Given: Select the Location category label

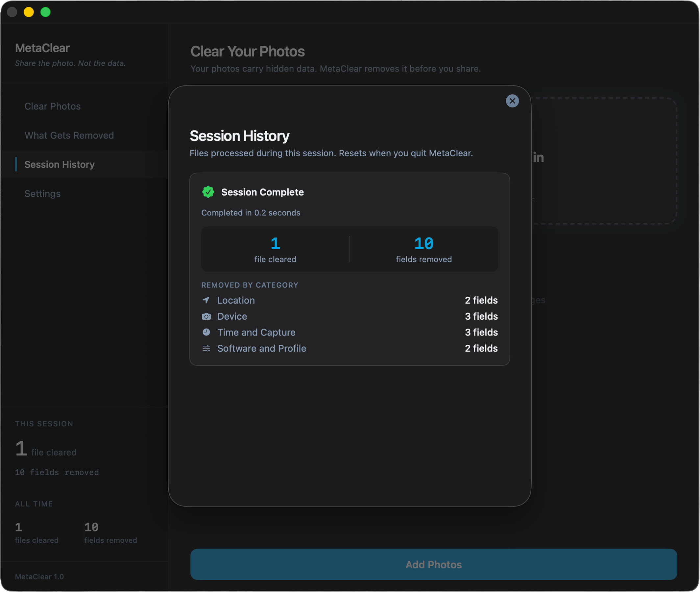Looking at the screenshot, I should click(x=236, y=300).
